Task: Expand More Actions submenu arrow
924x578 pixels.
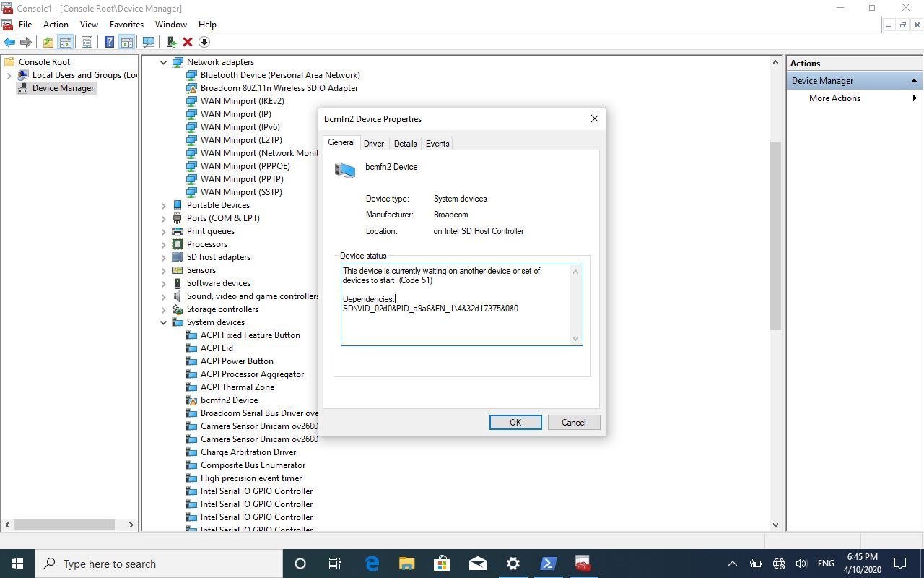Action: point(915,98)
